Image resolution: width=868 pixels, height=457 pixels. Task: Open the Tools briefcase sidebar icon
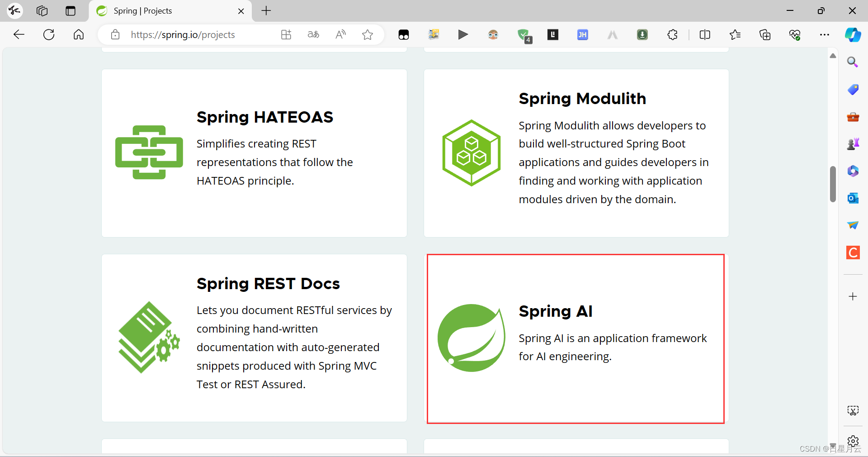coord(853,117)
